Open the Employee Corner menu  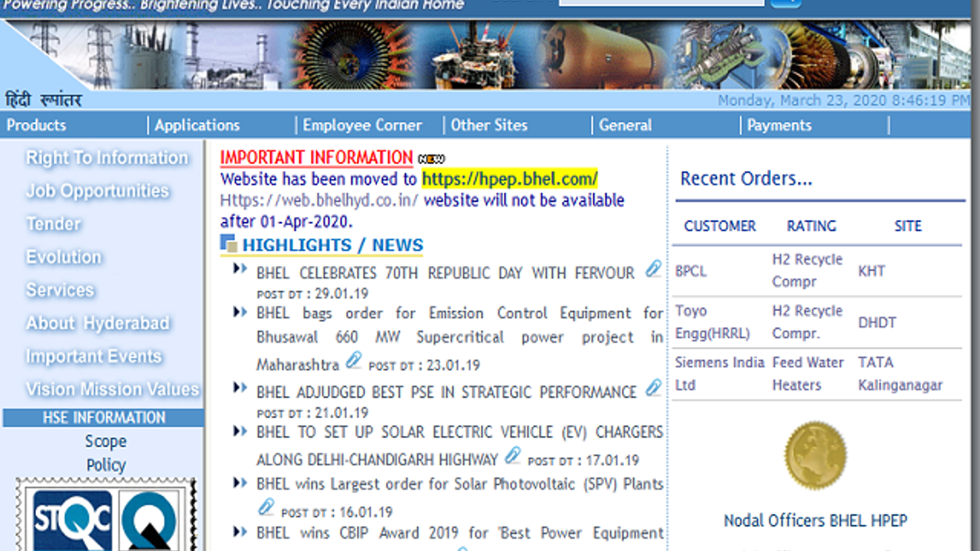[363, 125]
